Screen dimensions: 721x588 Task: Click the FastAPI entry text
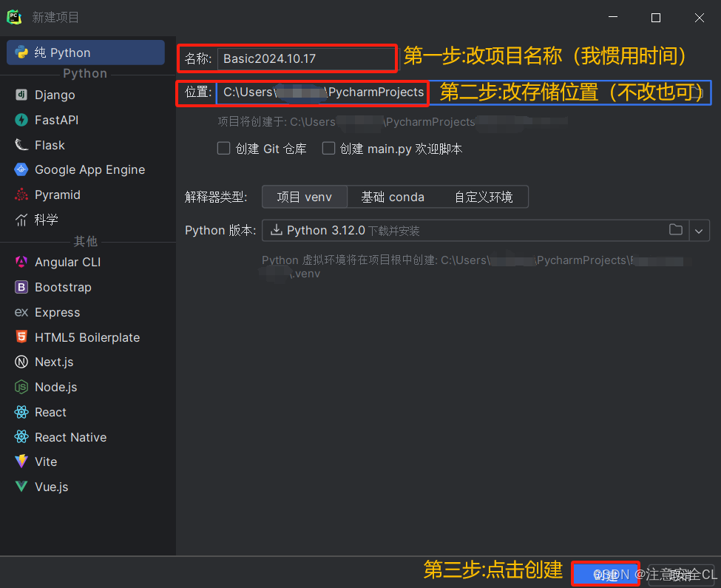coord(56,120)
